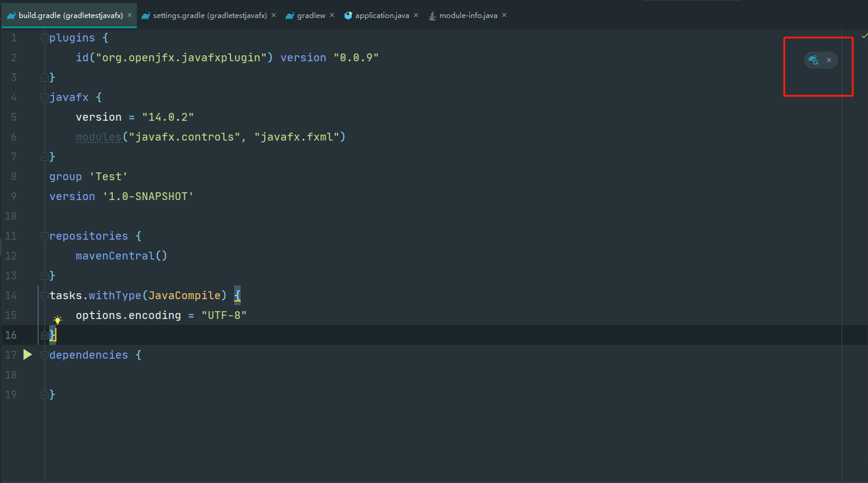Click the cube icon on application.java tab
868x483 pixels.
[x=348, y=16]
